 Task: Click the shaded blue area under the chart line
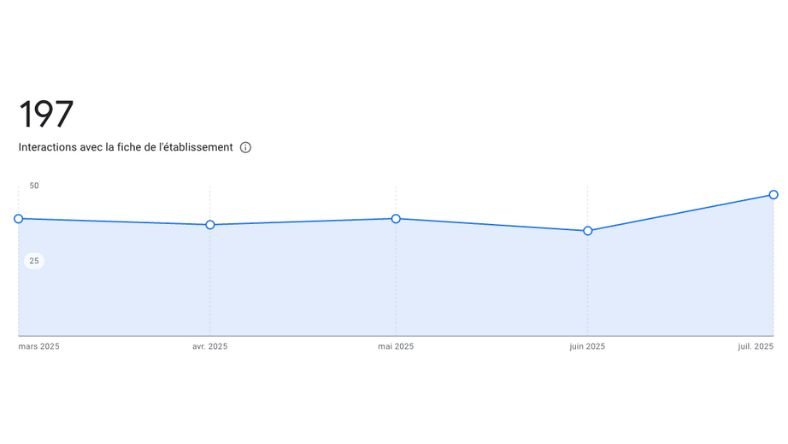pos(300,285)
